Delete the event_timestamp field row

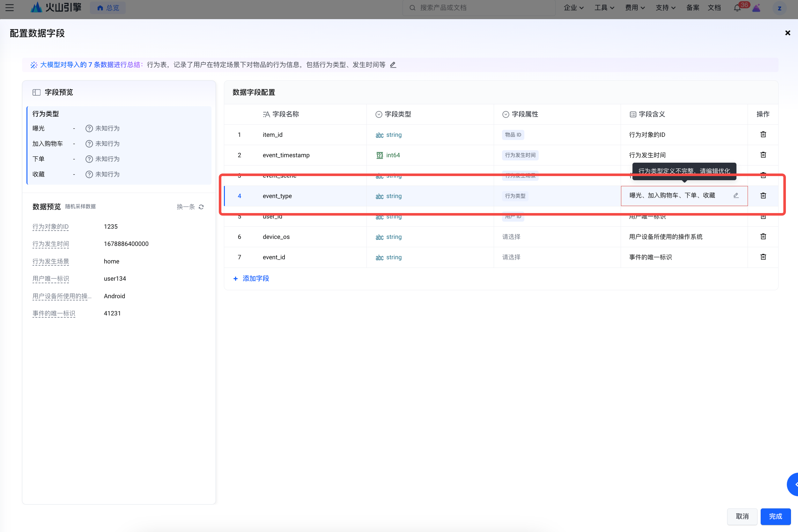(x=763, y=155)
